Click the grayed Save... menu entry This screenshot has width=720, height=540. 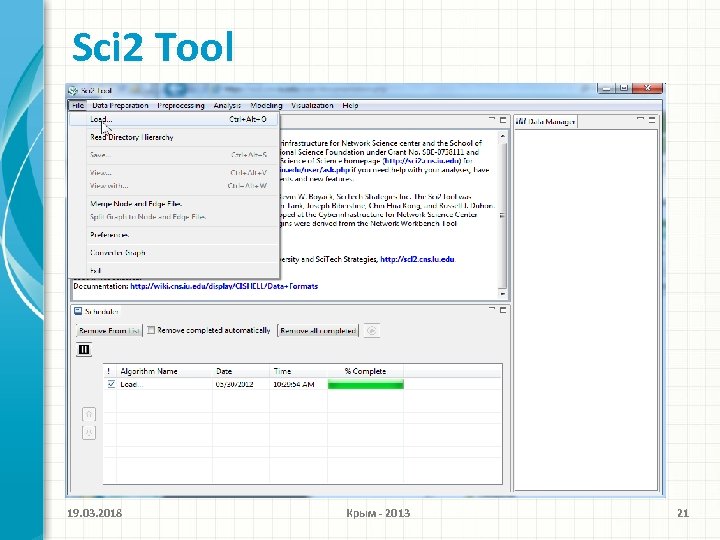(174, 155)
